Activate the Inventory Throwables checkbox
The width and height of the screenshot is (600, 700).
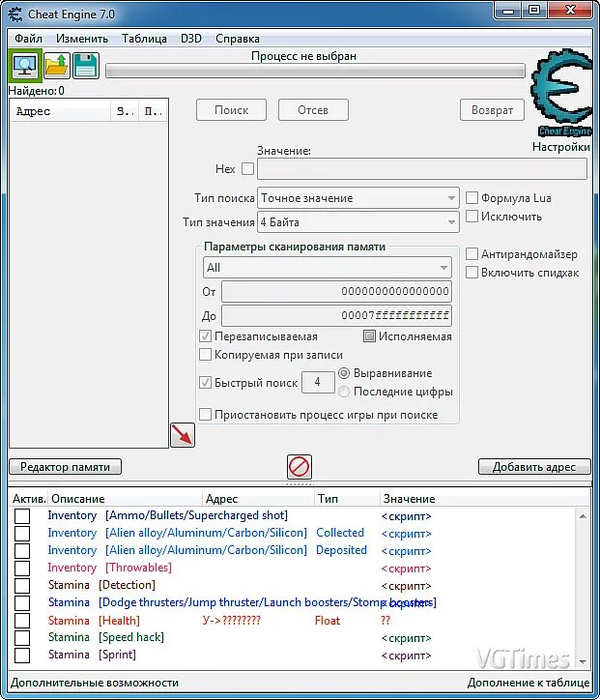coord(22,569)
